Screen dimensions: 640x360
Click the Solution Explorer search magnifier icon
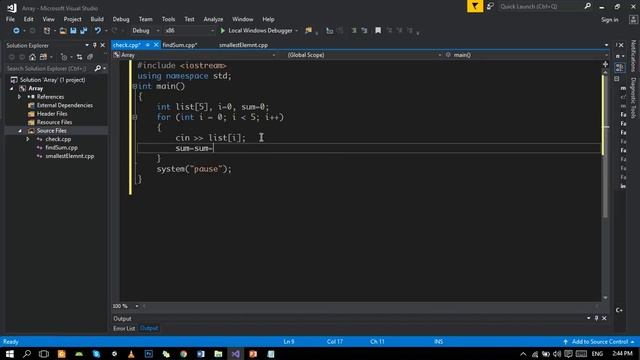(98, 69)
